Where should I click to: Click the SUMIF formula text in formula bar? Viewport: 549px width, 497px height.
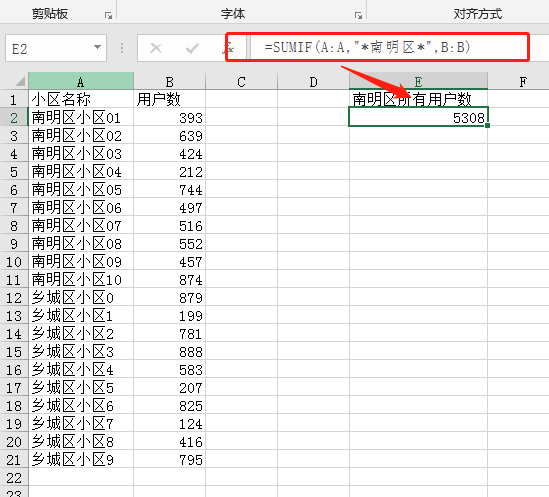(367, 47)
